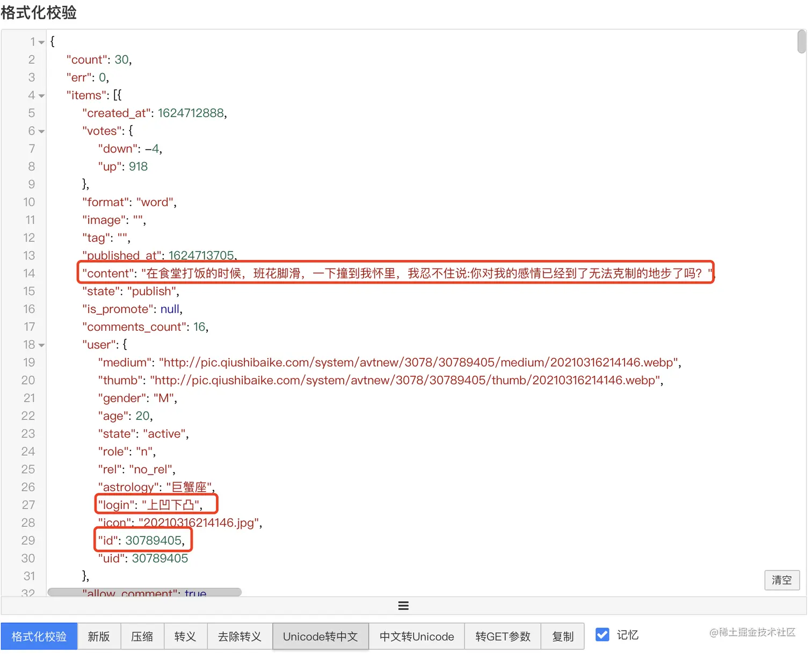Collapse the root object fold arrow on line 1
The height and width of the screenshot is (654, 812).
[x=41, y=42]
